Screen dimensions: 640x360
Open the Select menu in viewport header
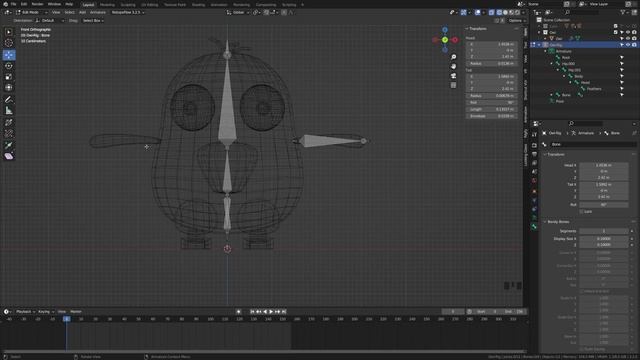point(69,12)
